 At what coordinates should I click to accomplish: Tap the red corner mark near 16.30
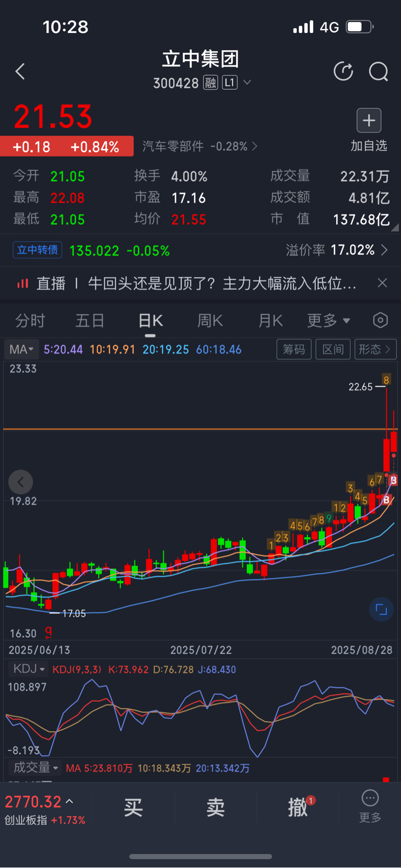(49, 633)
